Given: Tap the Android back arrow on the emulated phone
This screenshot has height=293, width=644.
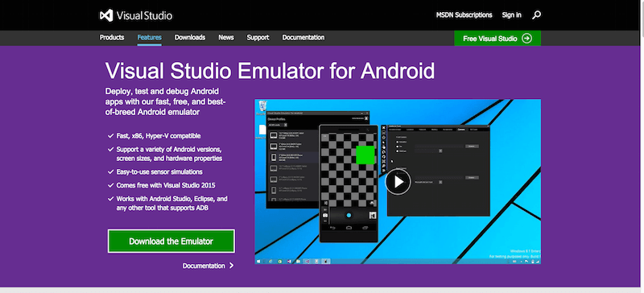Looking at the screenshot, I should (332, 228).
